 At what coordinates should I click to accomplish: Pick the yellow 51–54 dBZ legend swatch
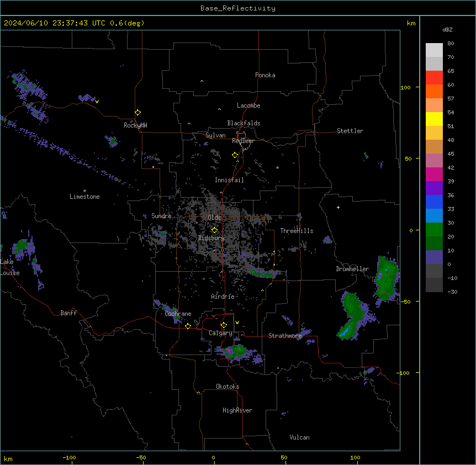(434, 119)
